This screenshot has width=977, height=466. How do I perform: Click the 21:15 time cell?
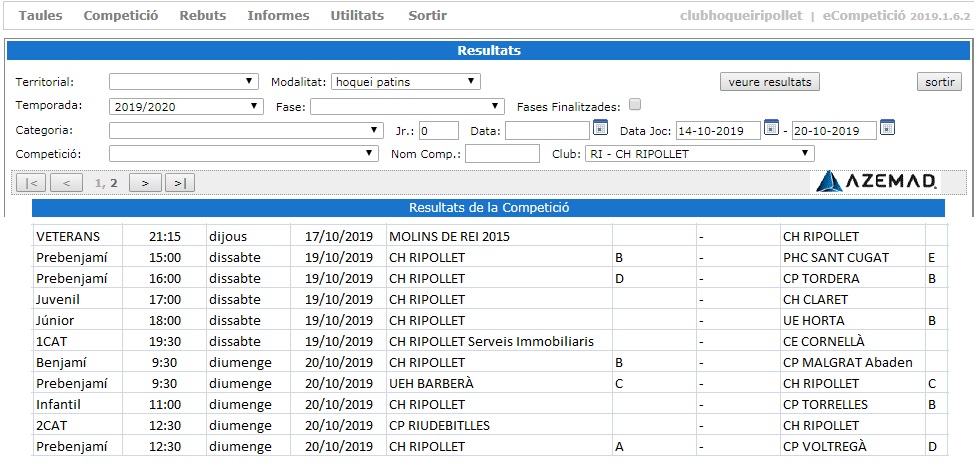click(x=164, y=237)
